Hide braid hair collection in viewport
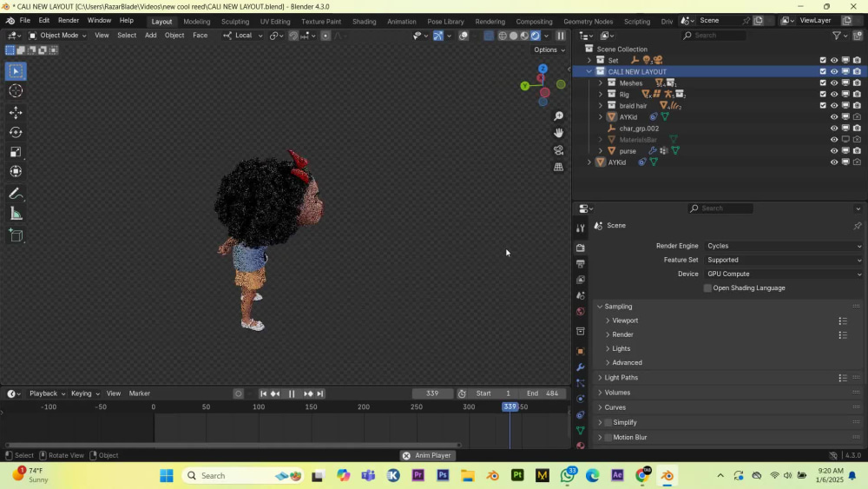The width and height of the screenshot is (868, 489). [x=834, y=106]
